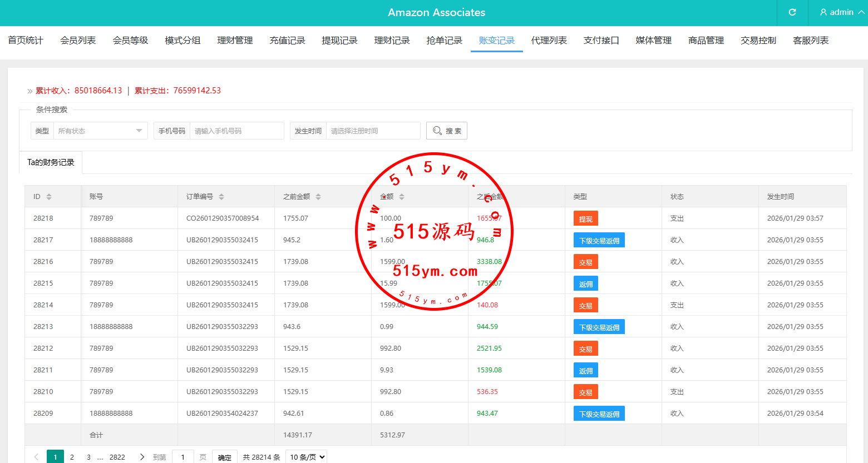Click the 提现 tag in row 28218

coord(585,218)
